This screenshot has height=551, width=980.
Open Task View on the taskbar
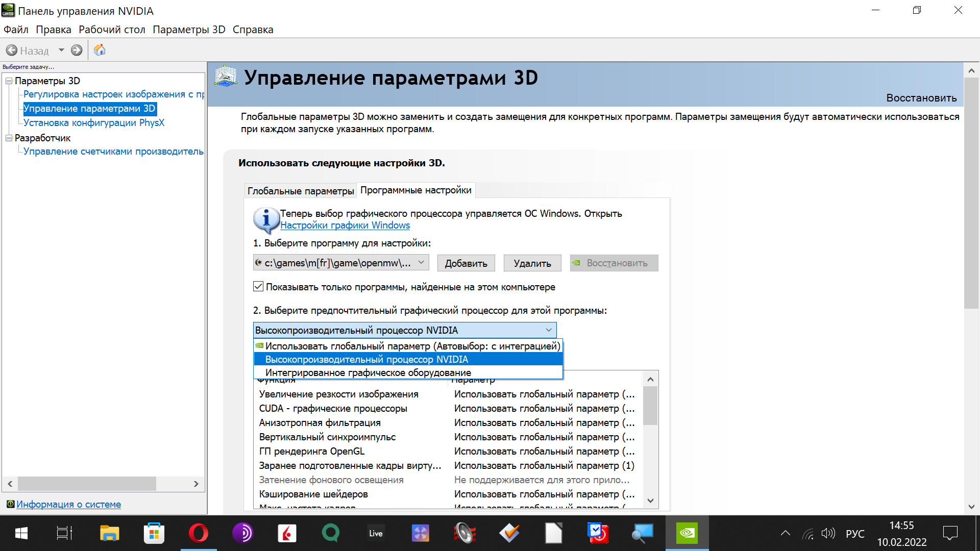(x=64, y=533)
